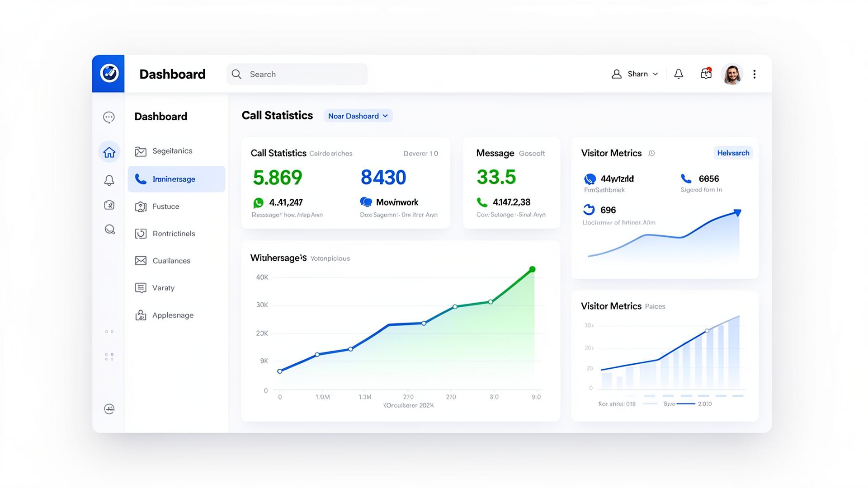The height and width of the screenshot is (488, 868).
Task: Click the green endpoint on line chart
Action: [x=532, y=269]
